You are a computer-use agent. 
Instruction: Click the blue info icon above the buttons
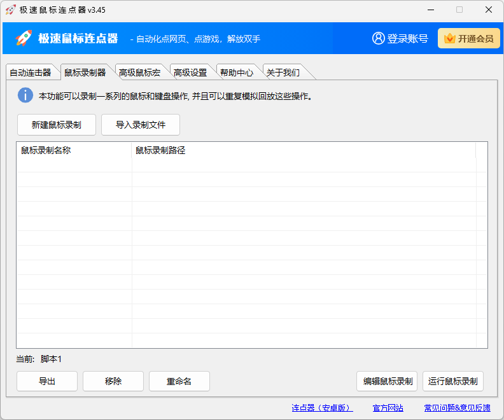[25, 95]
